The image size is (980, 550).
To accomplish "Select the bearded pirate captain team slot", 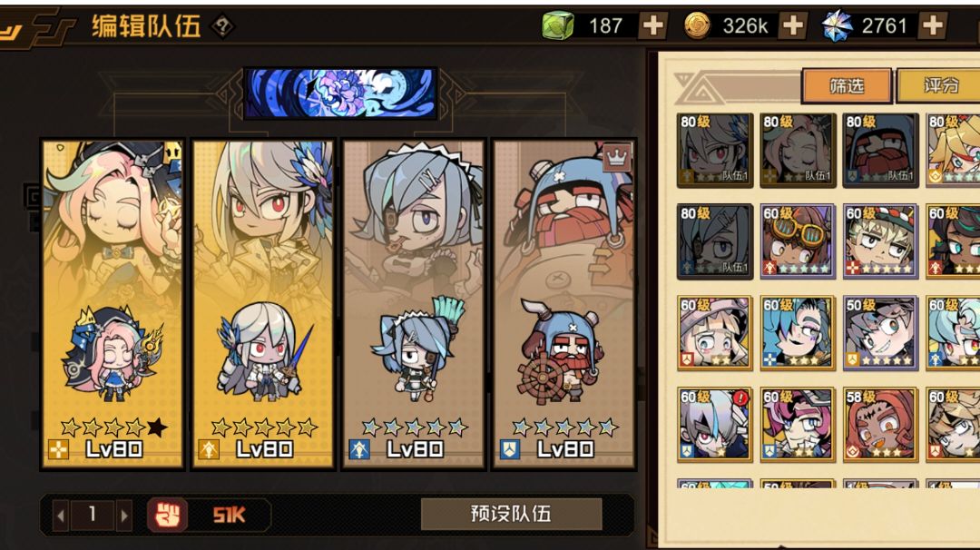I will coord(564,304).
